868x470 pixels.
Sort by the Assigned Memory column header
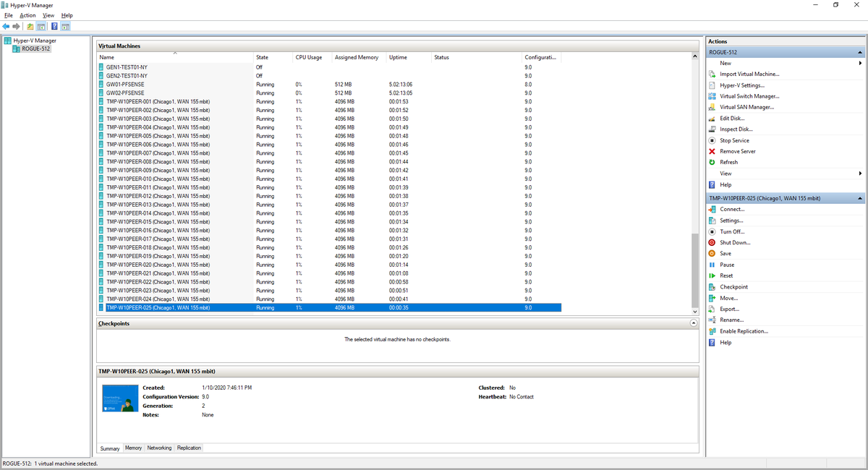coord(358,57)
